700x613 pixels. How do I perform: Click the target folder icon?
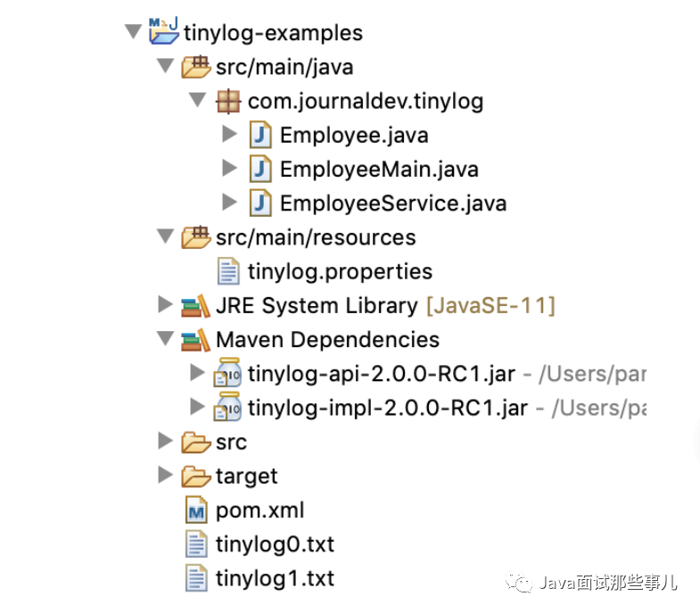pos(196,476)
